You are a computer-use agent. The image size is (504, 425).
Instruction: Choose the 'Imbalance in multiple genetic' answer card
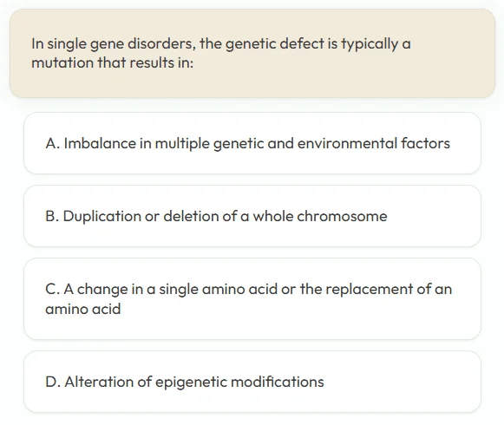[x=252, y=143]
